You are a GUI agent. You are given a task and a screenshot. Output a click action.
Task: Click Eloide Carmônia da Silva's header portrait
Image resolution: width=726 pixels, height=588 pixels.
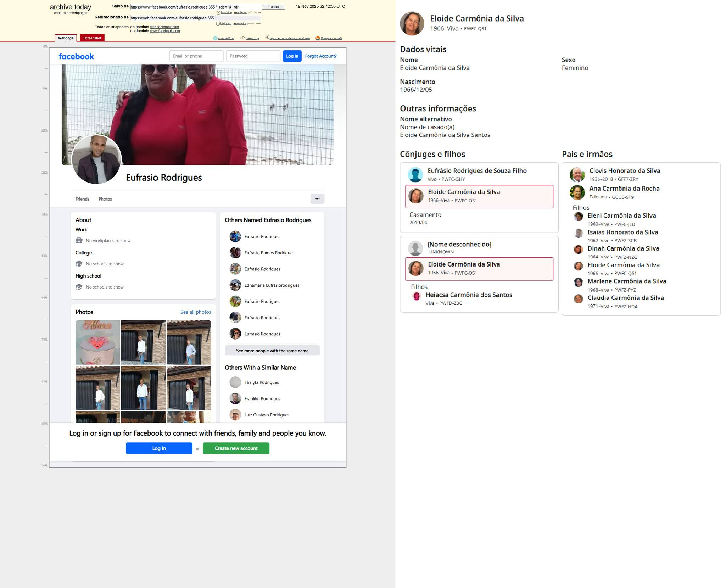coord(412,24)
